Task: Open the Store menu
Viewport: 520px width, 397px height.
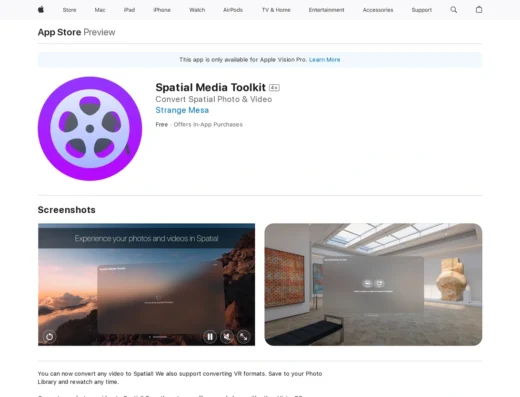Action: tap(69, 10)
